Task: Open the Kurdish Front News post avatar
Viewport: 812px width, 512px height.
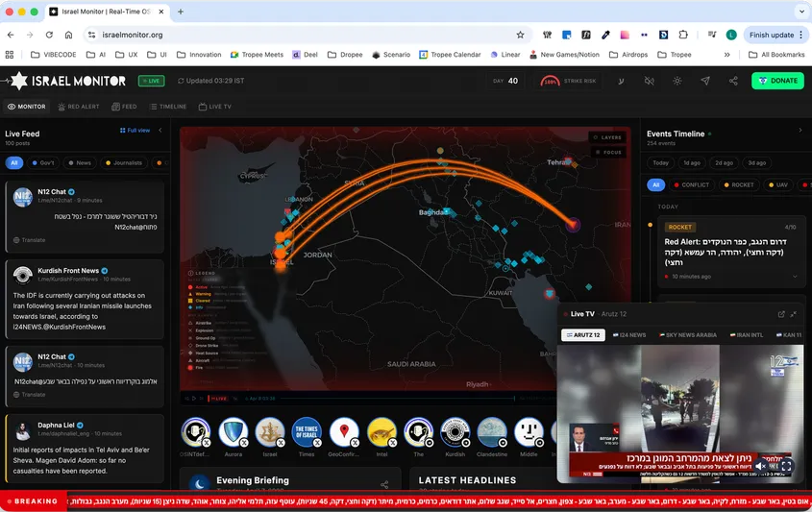Action: pyautogui.click(x=23, y=275)
